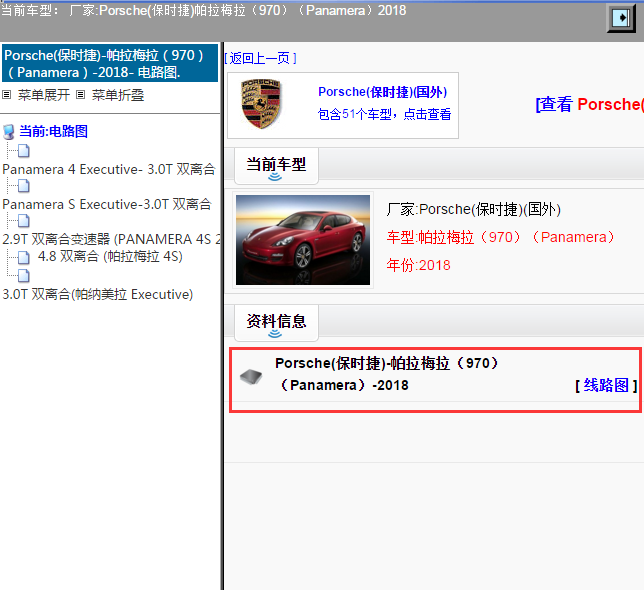Open Panamera S Executive-3.0T 双离合
644x590 pixels.
[107, 204]
